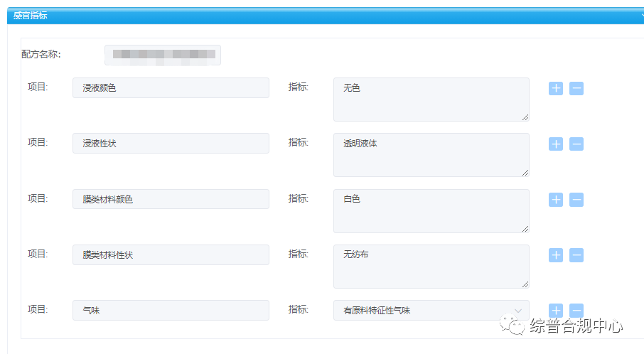Remove 膜类材料性状 row with minus icon

coord(576,255)
